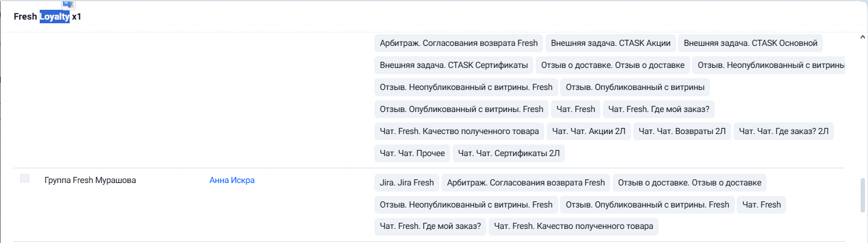868x243 pixels.
Task: Click Чат. Fresh. Где мой заказ? in Мурашова row
Action: 430,226
